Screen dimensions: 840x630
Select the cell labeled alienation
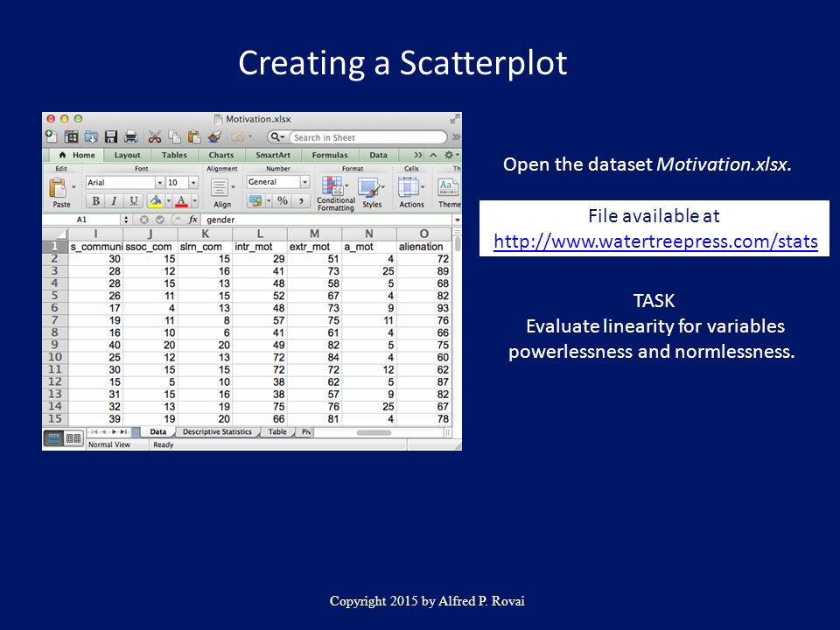(423, 247)
